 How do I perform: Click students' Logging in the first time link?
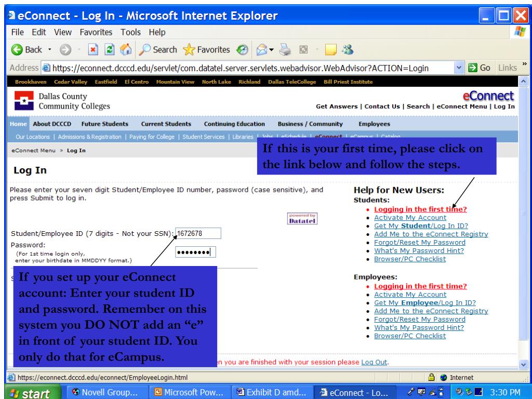click(x=420, y=209)
